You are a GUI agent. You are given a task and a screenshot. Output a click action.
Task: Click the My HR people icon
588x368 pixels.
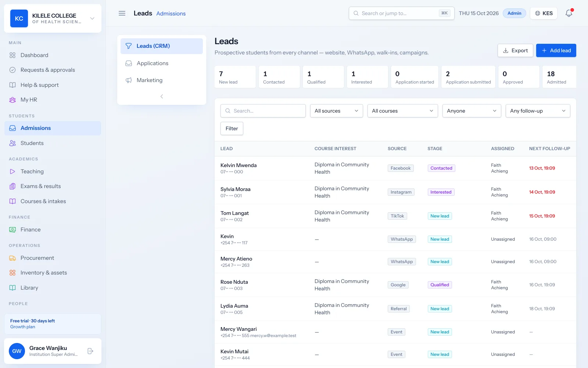[x=12, y=100]
